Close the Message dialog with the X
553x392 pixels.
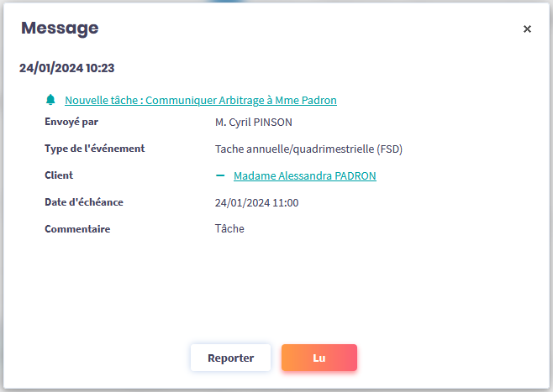[527, 29]
